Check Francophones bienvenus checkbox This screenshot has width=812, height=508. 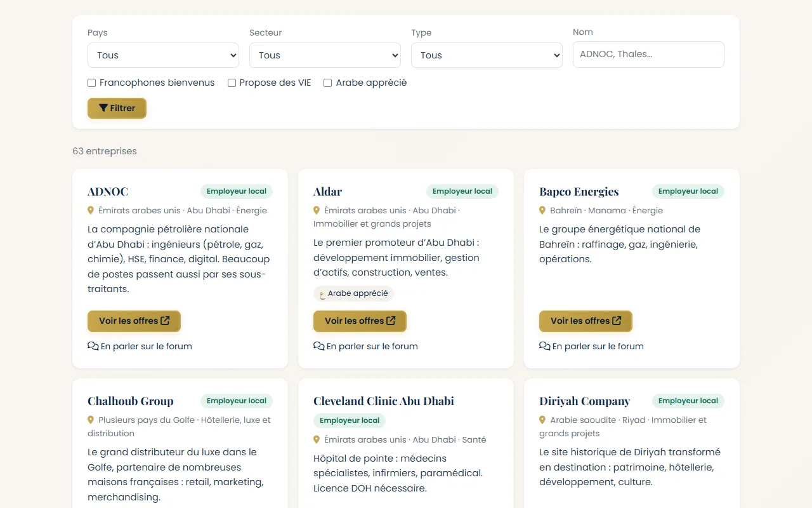[92, 83]
